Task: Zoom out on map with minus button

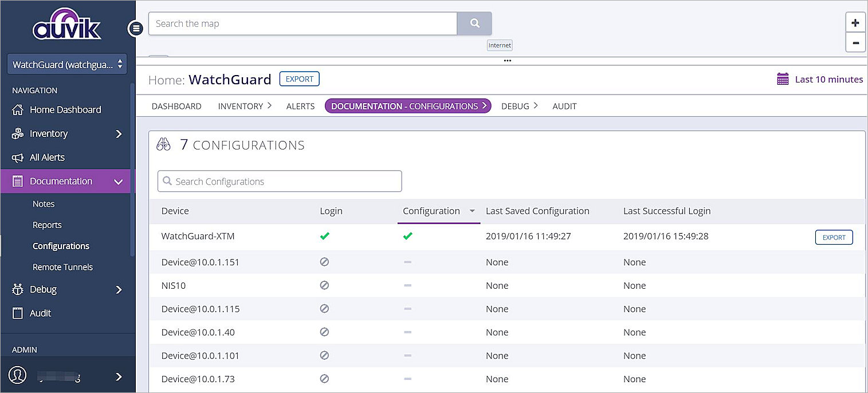Action: (855, 43)
